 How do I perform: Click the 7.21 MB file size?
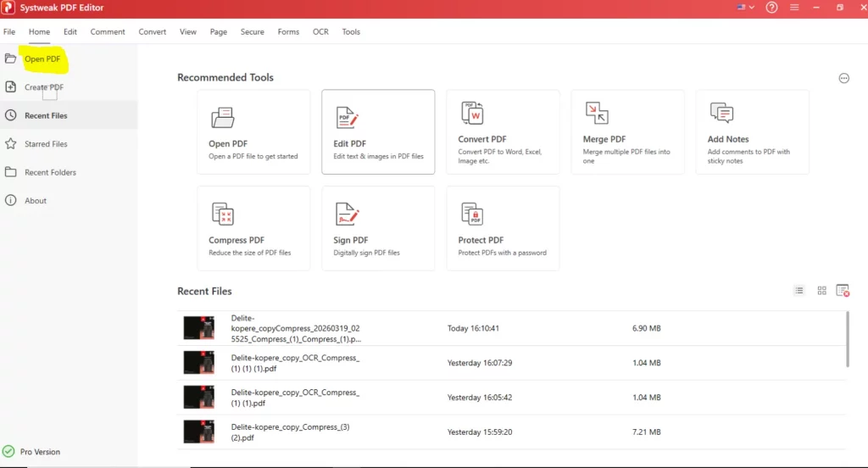tap(647, 432)
